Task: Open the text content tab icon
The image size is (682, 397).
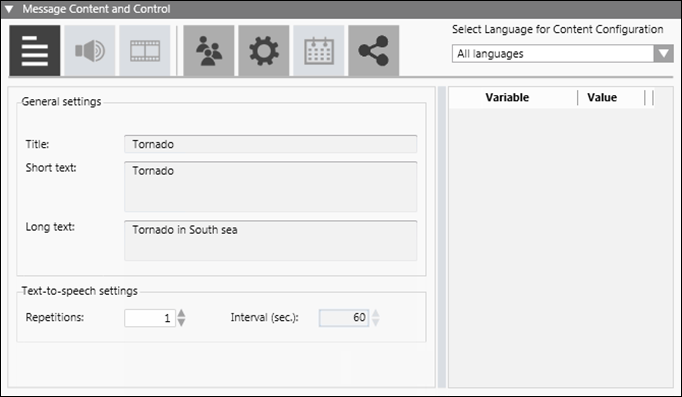Action: (35, 50)
